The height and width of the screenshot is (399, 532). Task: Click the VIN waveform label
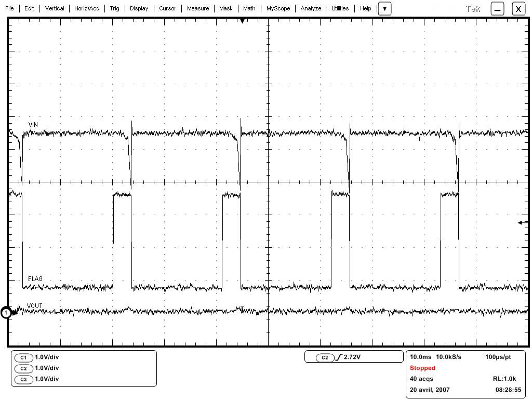[33, 125]
